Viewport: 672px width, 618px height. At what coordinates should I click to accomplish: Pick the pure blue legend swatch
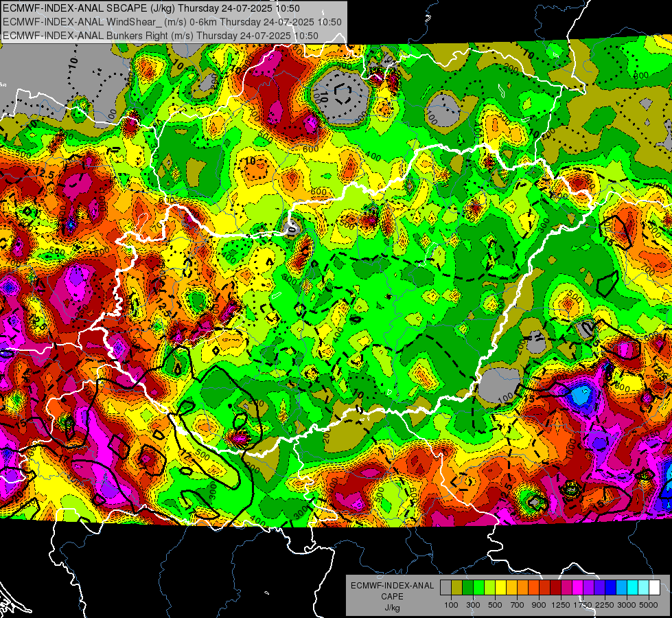(611, 588)
